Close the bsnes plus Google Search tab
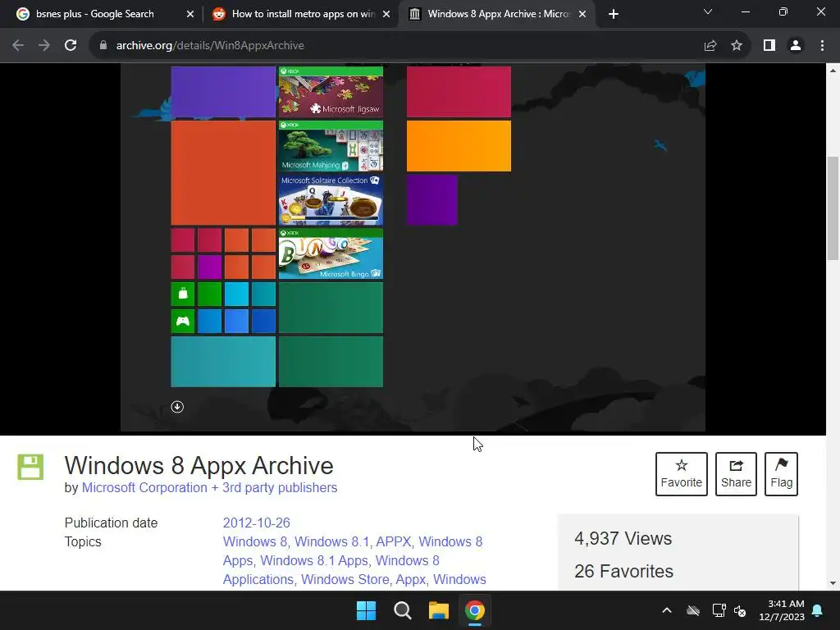 190,14
